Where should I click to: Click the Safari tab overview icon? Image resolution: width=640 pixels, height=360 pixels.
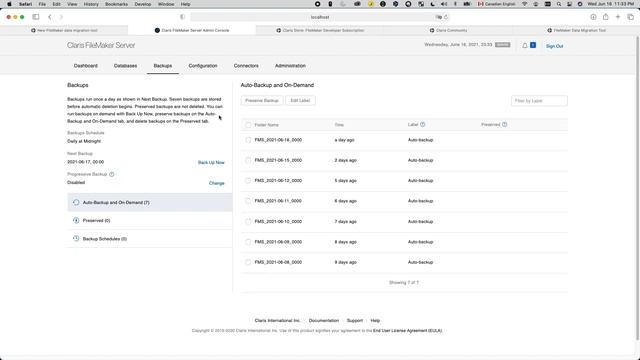[x=631, y=17]
